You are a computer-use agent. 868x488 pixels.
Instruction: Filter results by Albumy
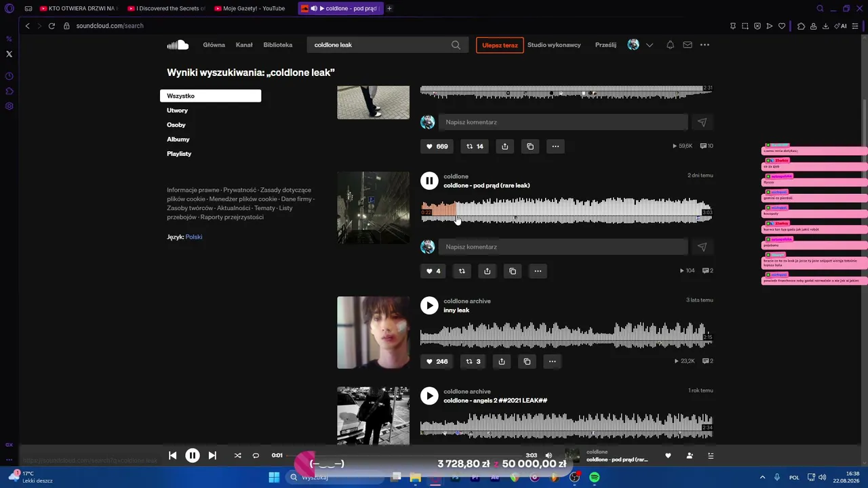[178, 139]
